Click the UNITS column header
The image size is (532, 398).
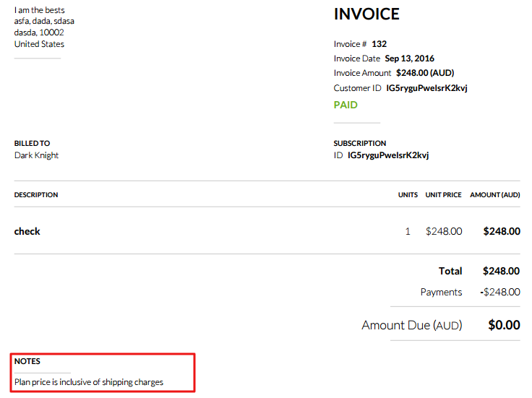408,195
